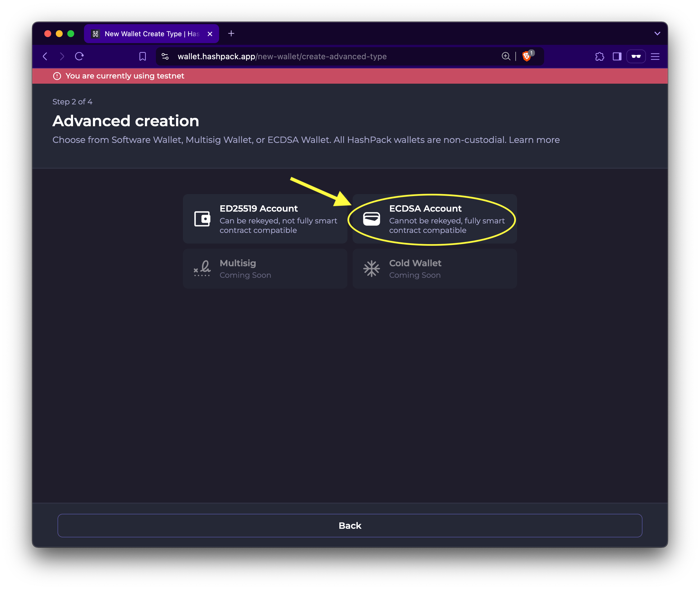Click the testnet warning alert icon
The image size is (700, 590).
pyautogui.click(x=57, y=76)
